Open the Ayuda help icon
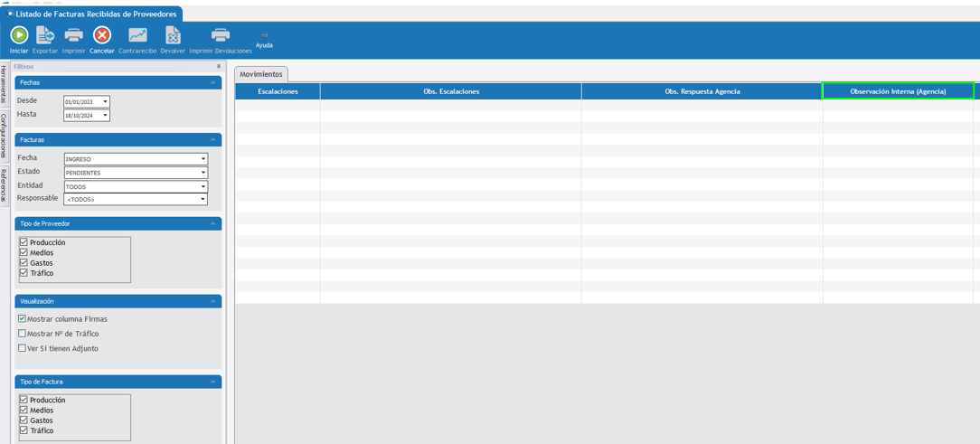 pyautogui.click(x=264, y=36)
